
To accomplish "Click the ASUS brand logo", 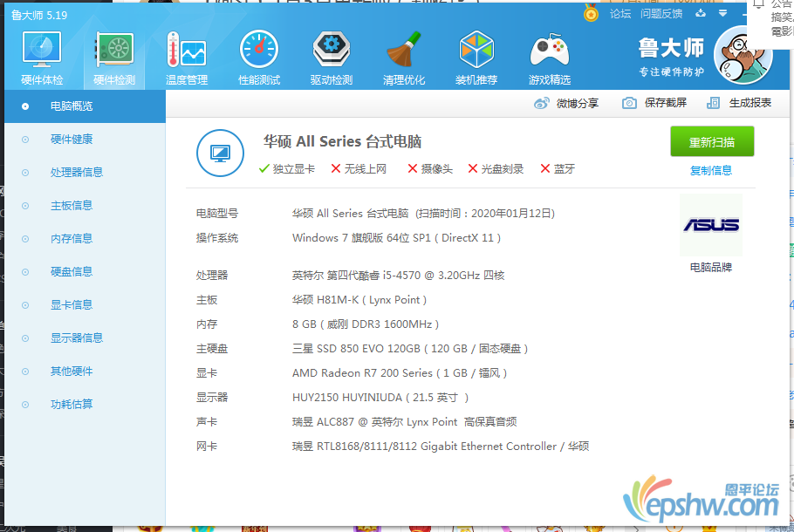I will click(711, 225).
